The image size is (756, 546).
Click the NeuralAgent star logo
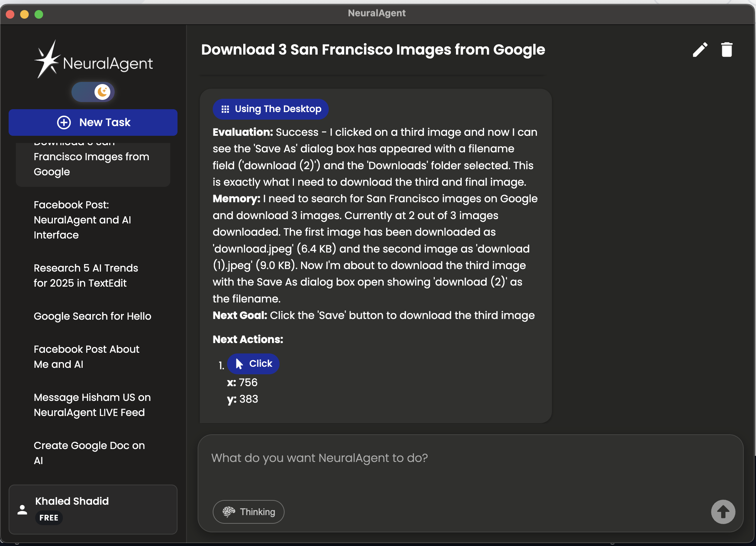[47, 60]
